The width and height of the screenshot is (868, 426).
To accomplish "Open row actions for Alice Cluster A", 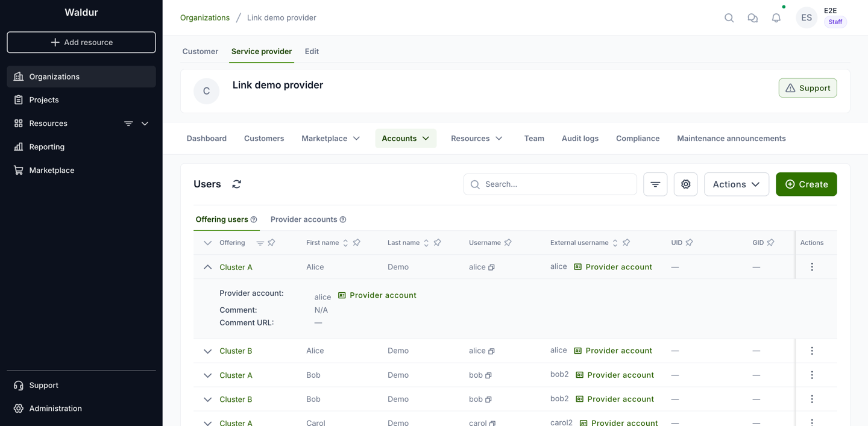I will 812,267.
